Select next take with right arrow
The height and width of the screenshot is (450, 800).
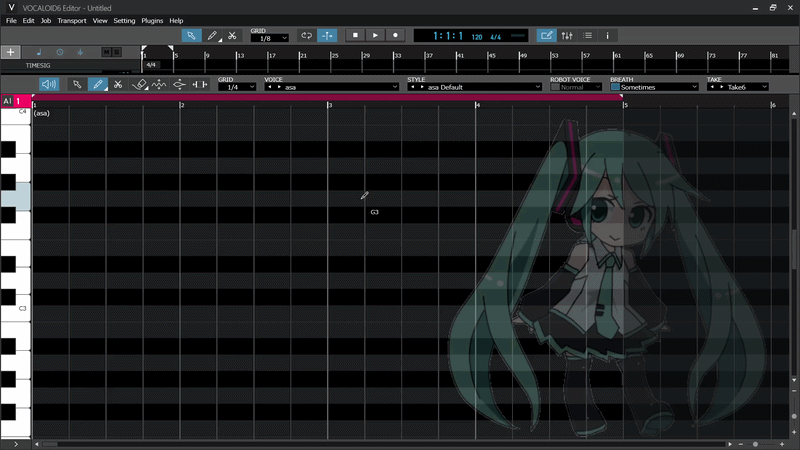[721, 87]
